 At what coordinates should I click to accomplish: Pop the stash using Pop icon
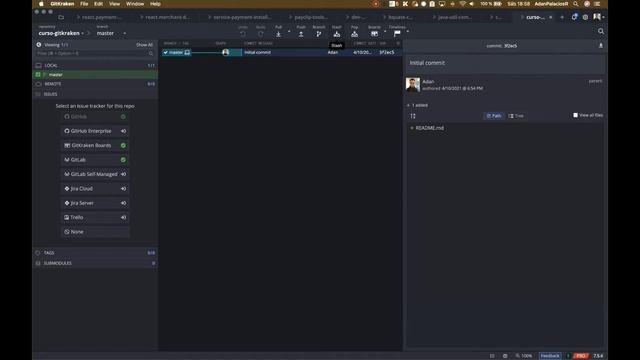[355, 34]
